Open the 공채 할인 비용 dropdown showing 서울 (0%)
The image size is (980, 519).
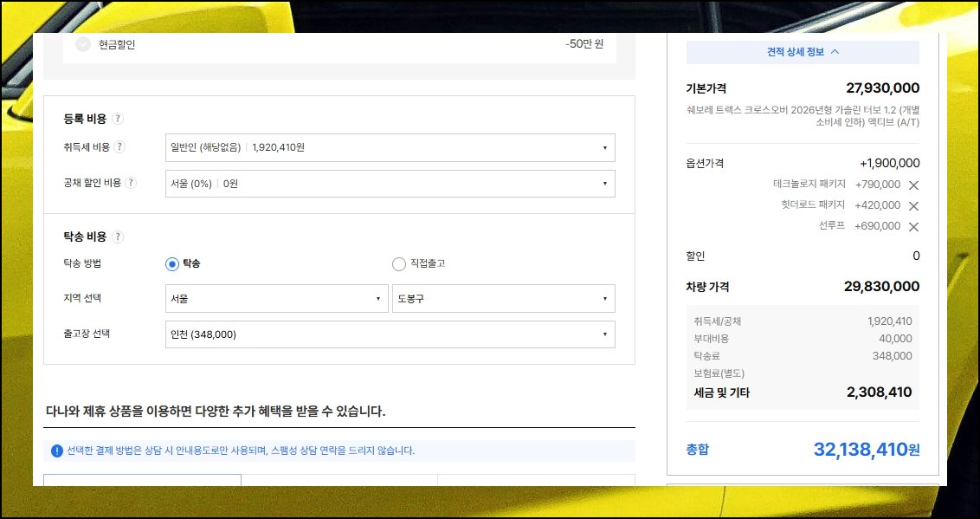click(390, 184)
